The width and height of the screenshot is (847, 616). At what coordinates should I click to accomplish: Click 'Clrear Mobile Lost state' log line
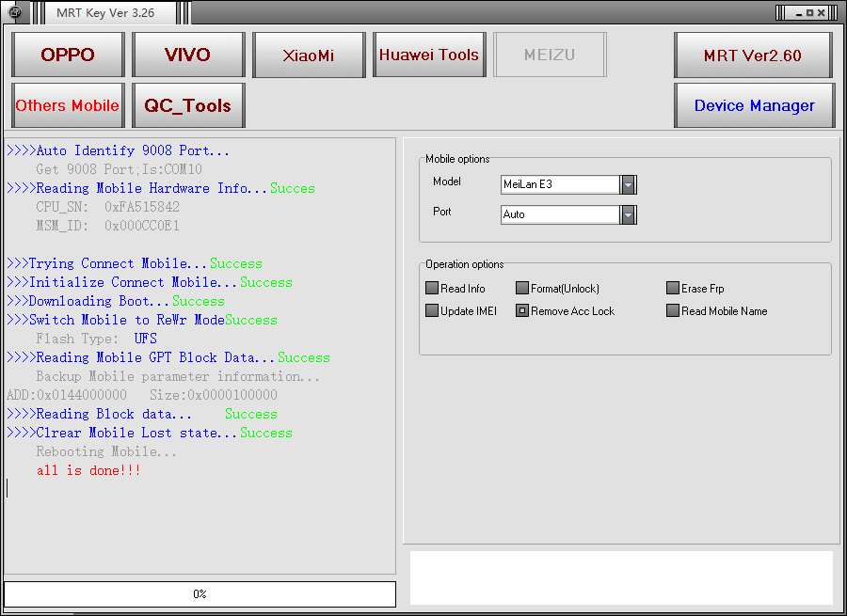150,433
